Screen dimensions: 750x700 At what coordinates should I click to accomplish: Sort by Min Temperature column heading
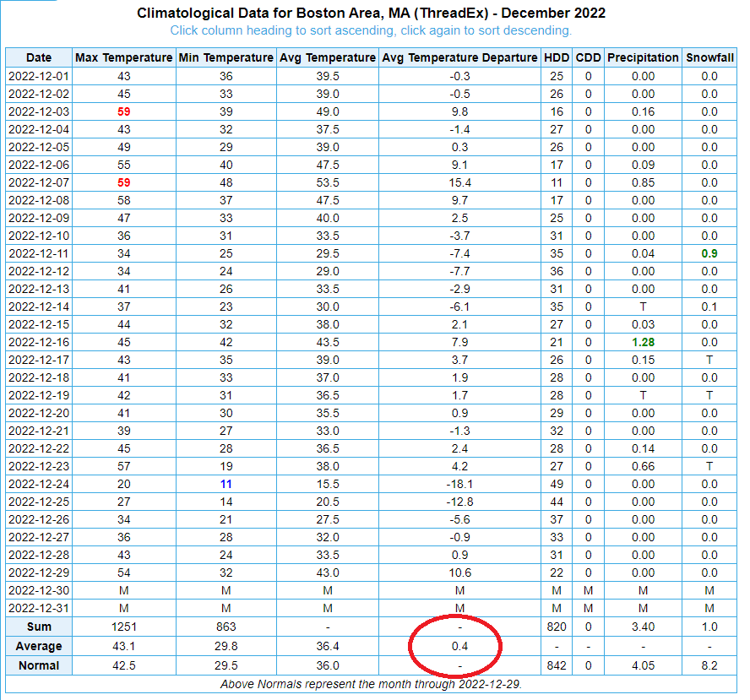click(x=226, y=58)
